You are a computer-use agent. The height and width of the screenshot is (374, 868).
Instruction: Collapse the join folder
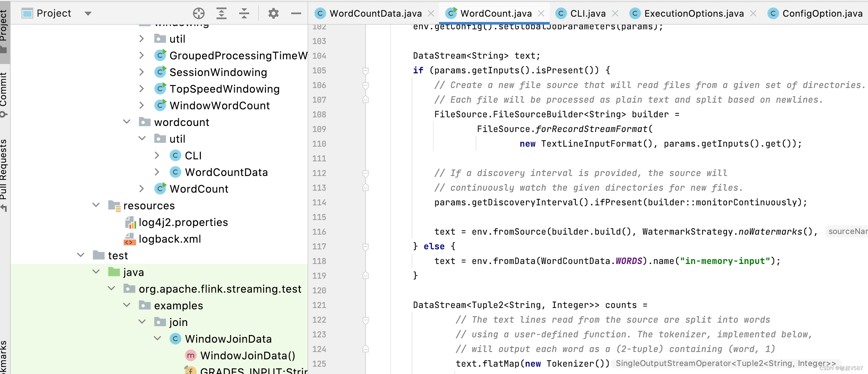(142, 322)
